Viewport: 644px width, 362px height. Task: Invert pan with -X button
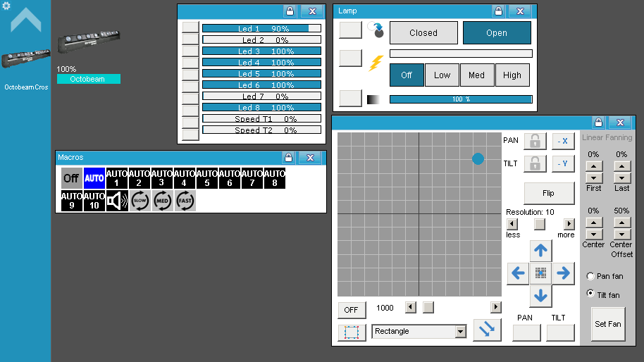[x=563, y=141]
